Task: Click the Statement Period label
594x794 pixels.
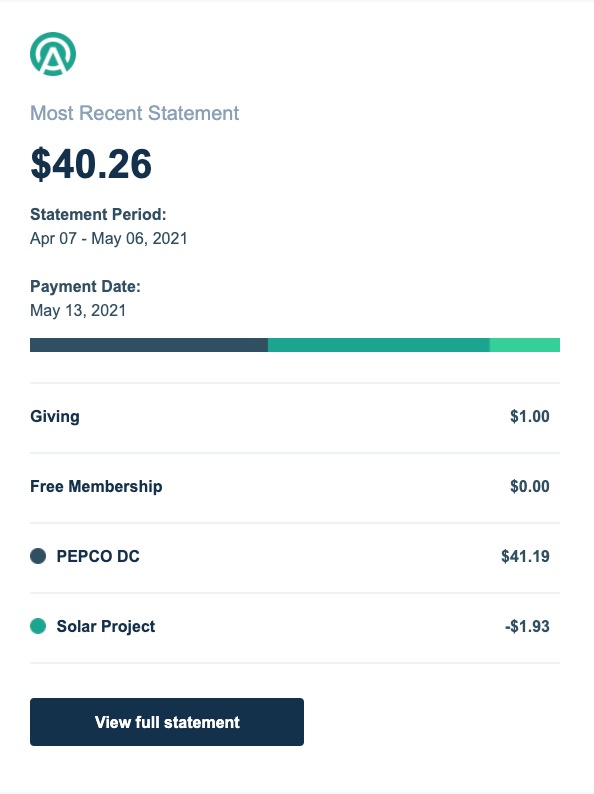Action: 98,214
